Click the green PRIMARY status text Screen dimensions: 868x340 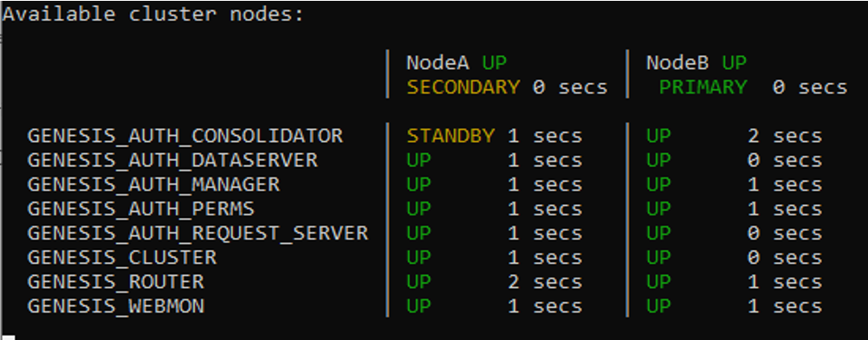pyautogui.click(x=703, y=87)
